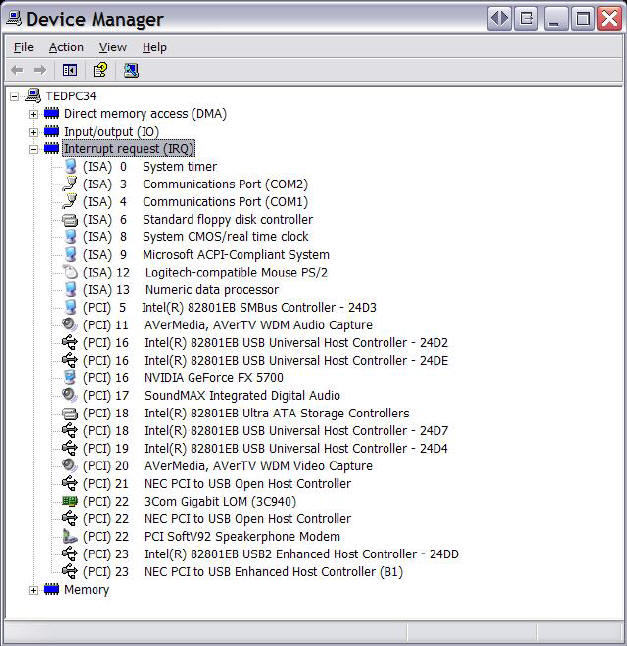Click the Ultra ATA Storage Controllers icon
Image resolution: width=627 pixels, height=646 pixels.
pyautogui.click(x=70, y=413)
